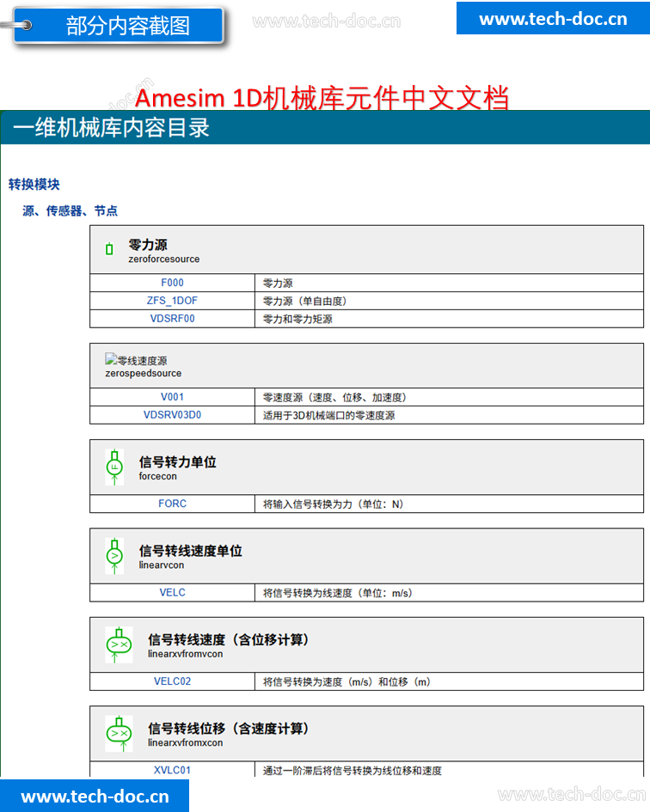Open the F000 submodel link

coord(172,283)
